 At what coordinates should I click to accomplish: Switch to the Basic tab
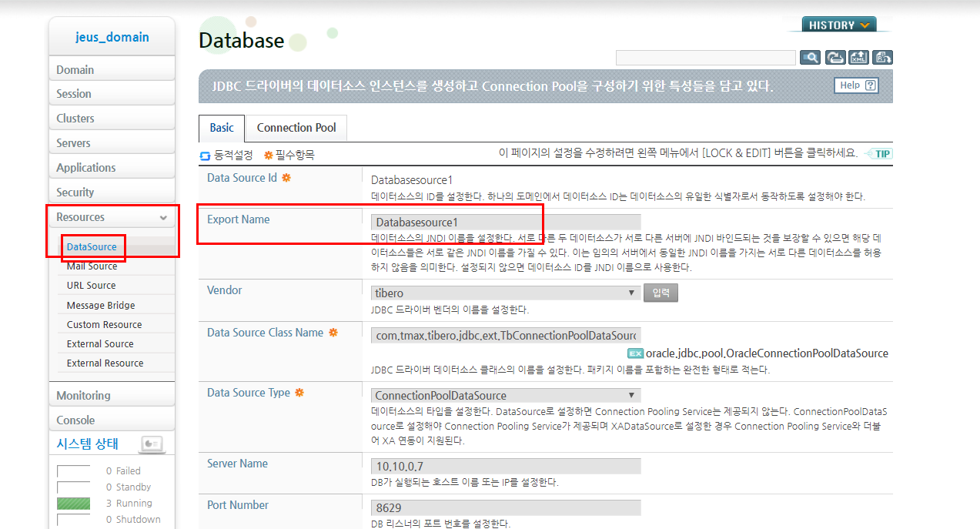tap(222, 128)
